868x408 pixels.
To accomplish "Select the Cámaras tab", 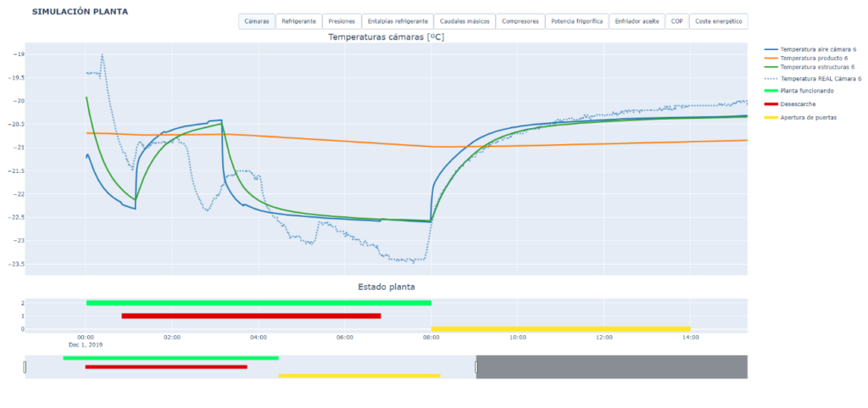I will [x=257, y=21].
